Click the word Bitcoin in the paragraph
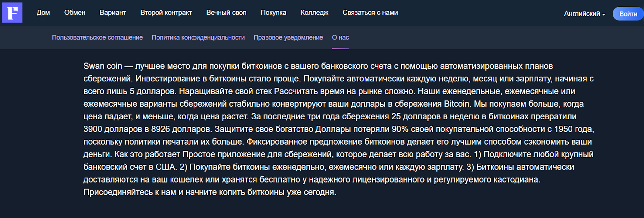644x218 pixels. coord(456,104)
